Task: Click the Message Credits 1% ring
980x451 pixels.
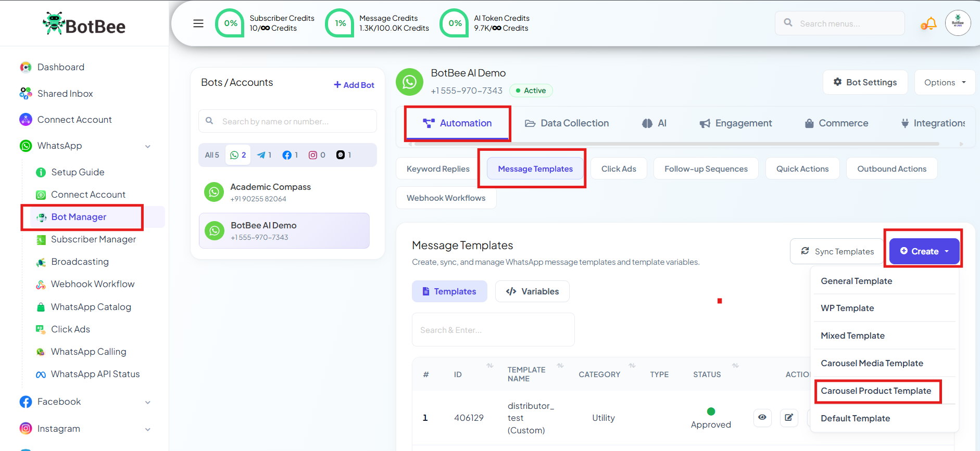Action: point(340,23)
